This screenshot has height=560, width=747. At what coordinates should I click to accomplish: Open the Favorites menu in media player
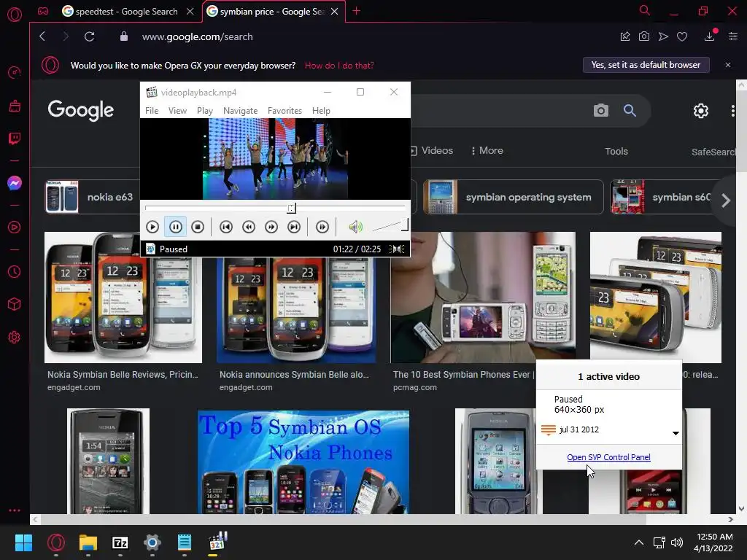(285, 111)
